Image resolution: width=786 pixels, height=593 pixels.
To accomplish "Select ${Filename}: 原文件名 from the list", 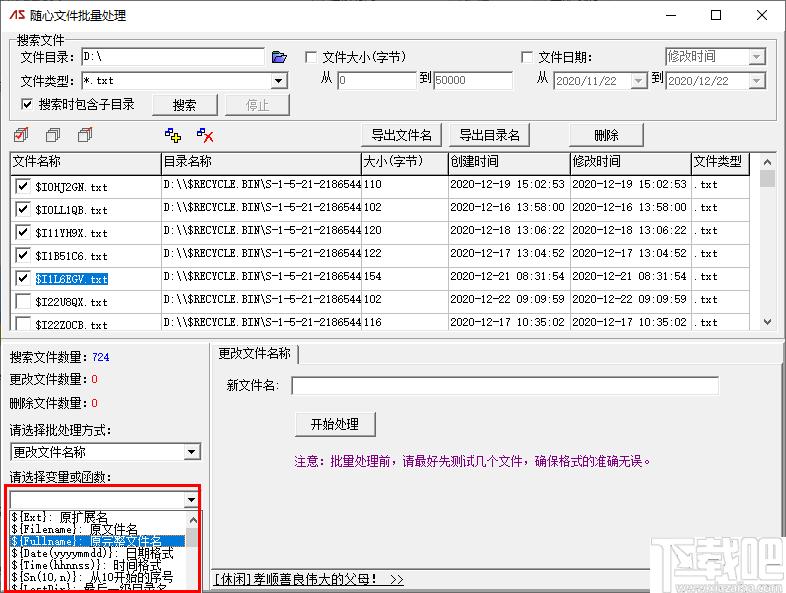I will point(98,529).
